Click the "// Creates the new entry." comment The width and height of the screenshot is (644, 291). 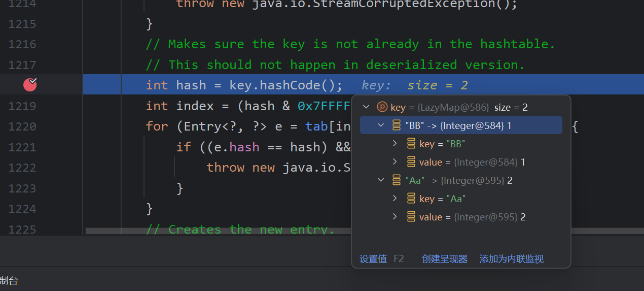(x=240, y=230)
